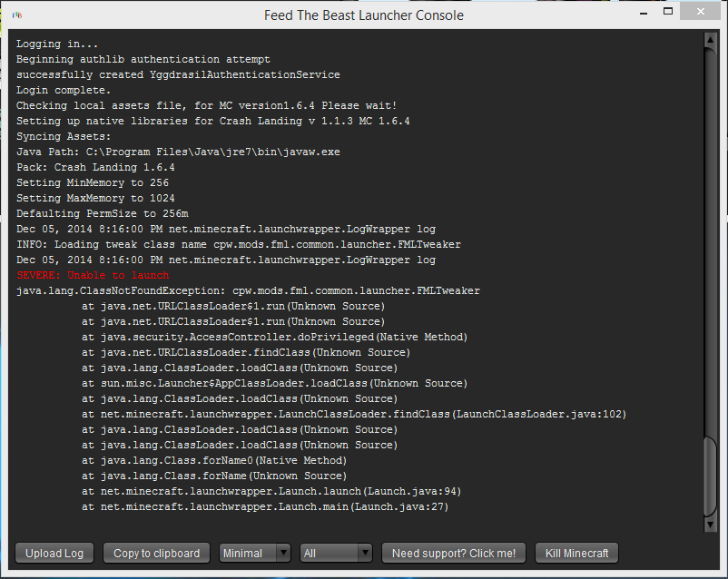728x579 pixels.
Task: Click the FTB launcher icon in title bar
Action: [x=17, y=15]
